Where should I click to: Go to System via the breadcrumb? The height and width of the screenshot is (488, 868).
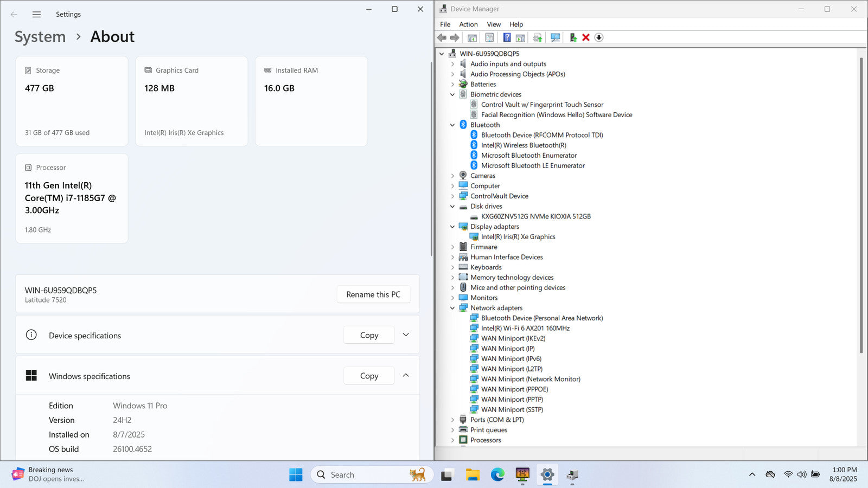(40, 37)
